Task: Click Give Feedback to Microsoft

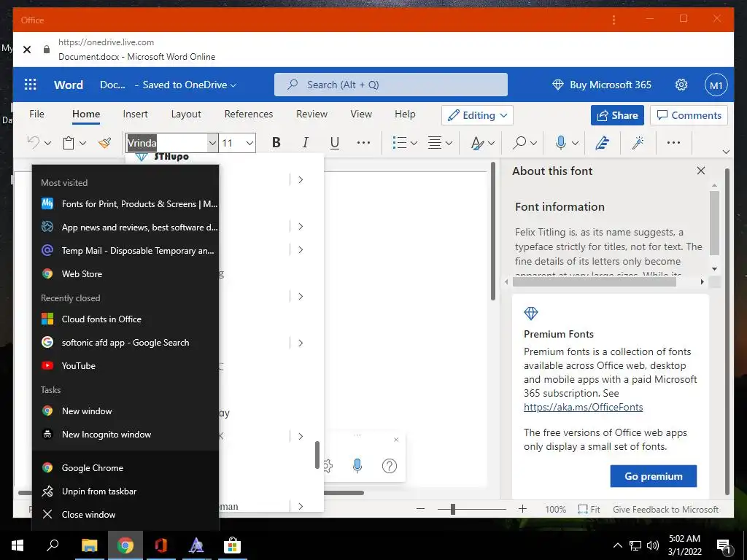Action: (665, 510)
